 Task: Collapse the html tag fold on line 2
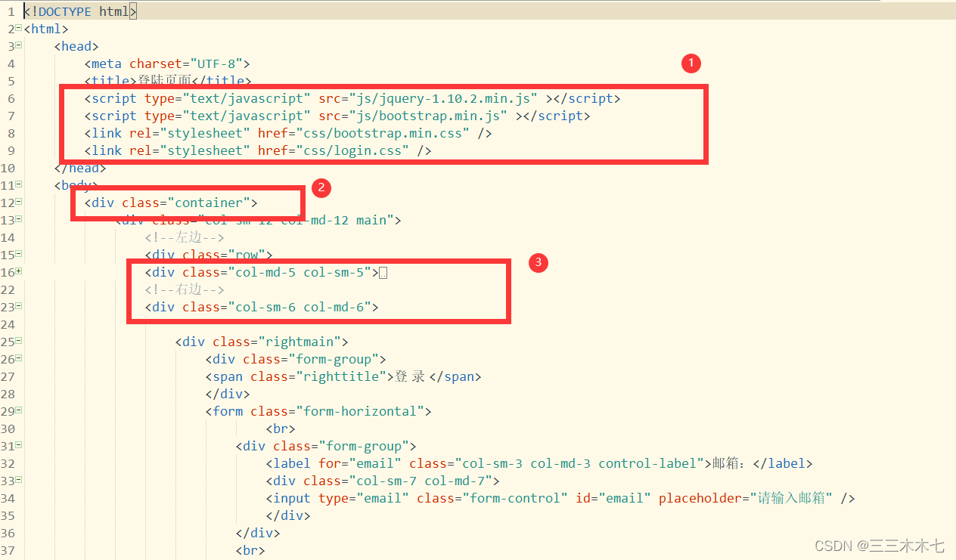click(18, 29)
